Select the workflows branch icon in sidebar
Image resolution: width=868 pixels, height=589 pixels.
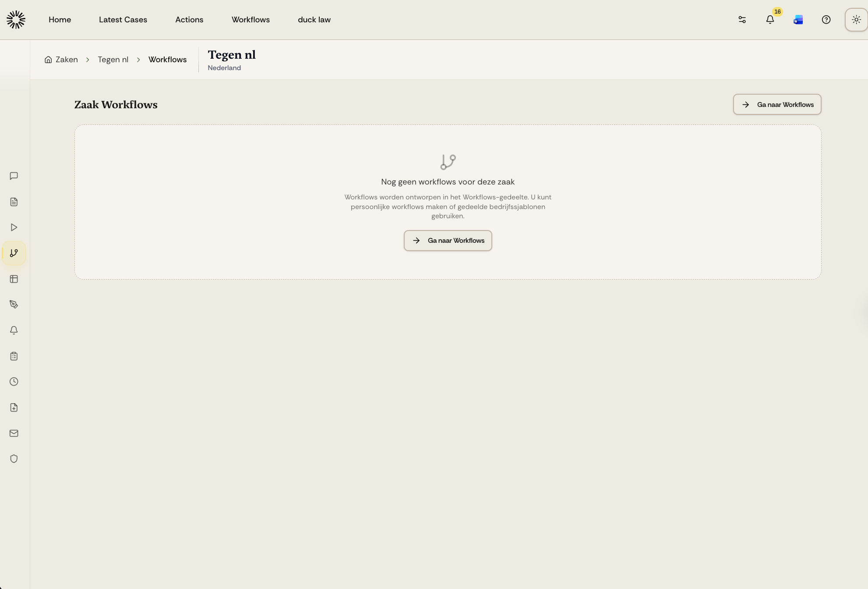pyautogui.click(x=14, y=253)
